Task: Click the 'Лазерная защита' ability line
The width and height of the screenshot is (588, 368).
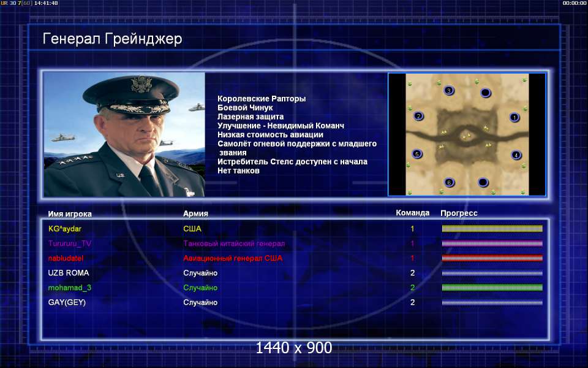Action: coord(251,117)
